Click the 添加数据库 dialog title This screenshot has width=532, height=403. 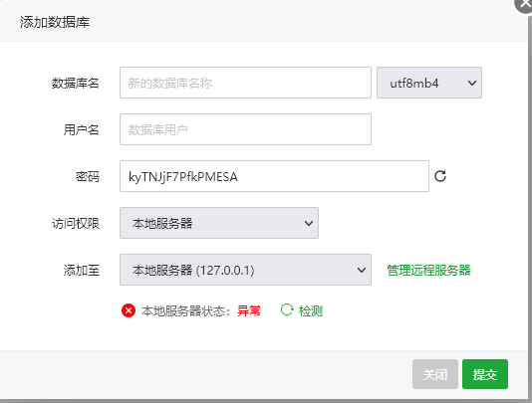pos(55,22)
